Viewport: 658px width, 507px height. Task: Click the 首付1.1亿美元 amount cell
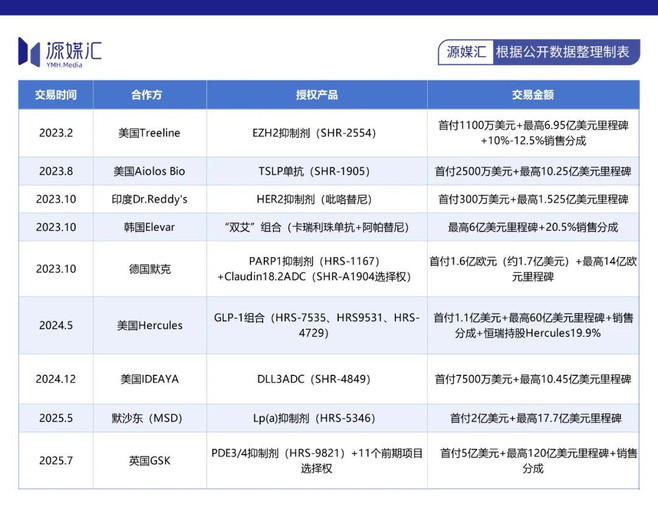coord(533,325)
